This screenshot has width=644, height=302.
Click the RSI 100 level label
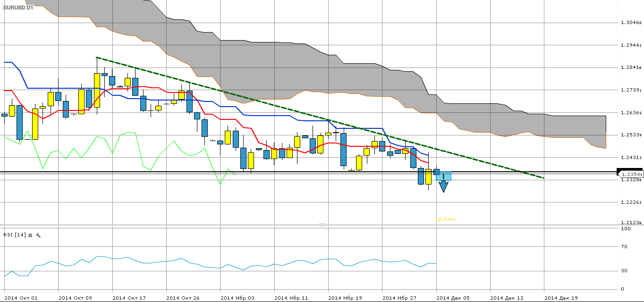click(x=625, y=229)
